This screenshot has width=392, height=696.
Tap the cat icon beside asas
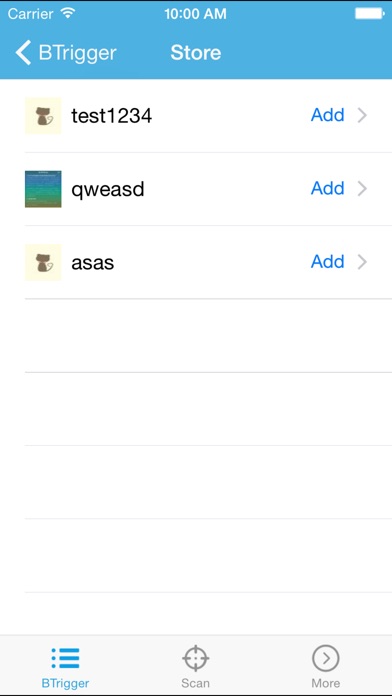tap(43, 262)
